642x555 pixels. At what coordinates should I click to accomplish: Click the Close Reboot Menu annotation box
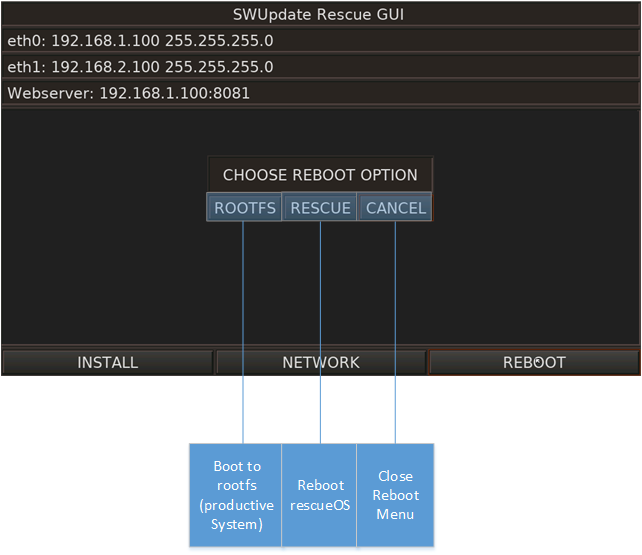395,495
